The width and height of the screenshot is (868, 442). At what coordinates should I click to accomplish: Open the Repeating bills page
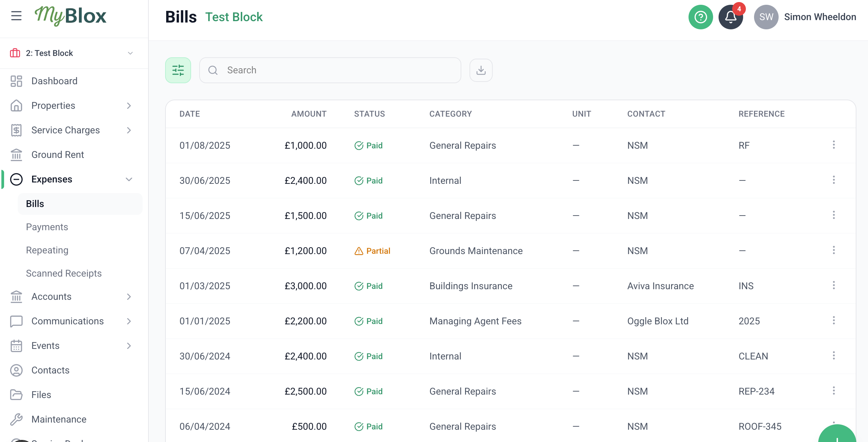[47, 250]
